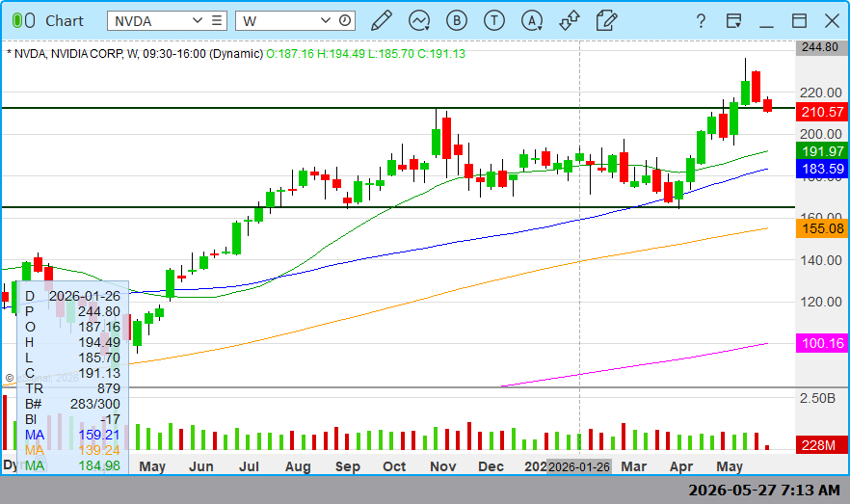Click the 210.57 last price label
Viewport: 850px width, 504px height.
(822, 112)
